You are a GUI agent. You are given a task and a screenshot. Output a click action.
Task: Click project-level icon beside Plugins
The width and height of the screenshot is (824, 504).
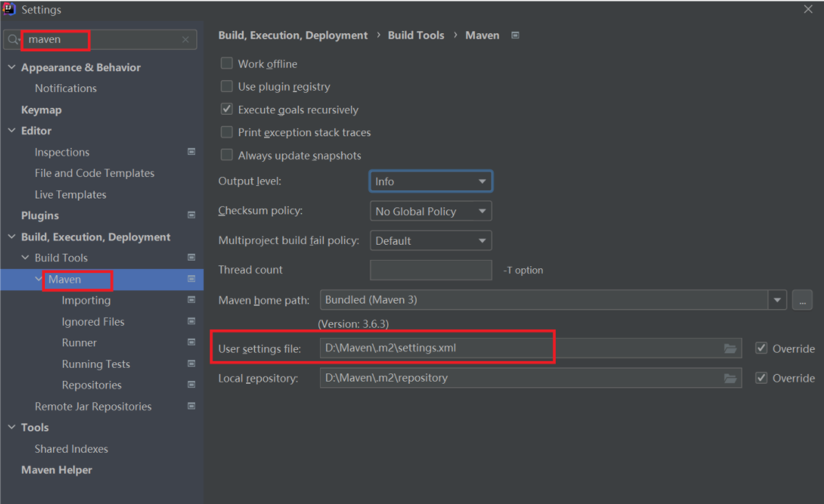[191, 216]
